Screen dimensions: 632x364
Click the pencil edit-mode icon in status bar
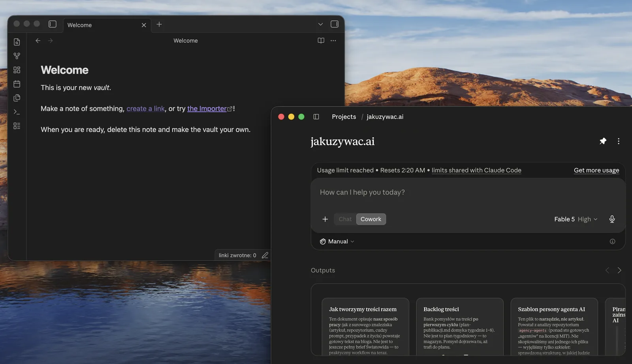coord(265,255)
